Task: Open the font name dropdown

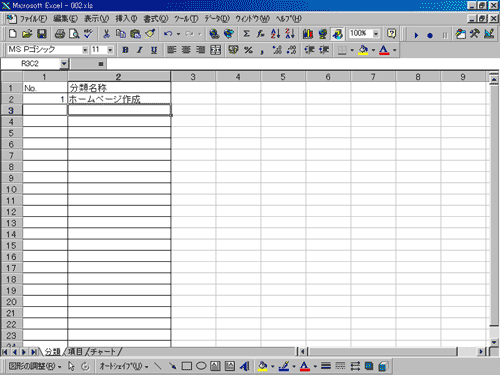Action: tap(85, 50)
